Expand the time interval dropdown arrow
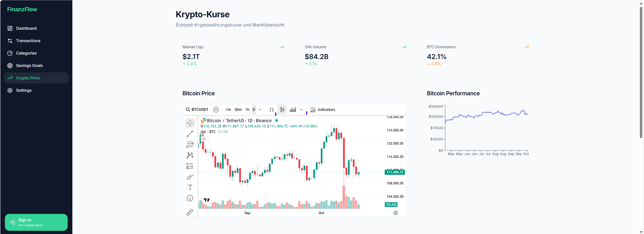Viewport: 644px width, 234px height. [x=260, y=110]
